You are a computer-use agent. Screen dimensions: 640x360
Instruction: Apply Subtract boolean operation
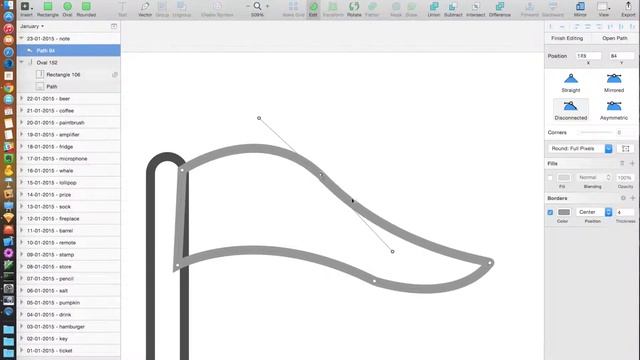[x=453, y=9]
